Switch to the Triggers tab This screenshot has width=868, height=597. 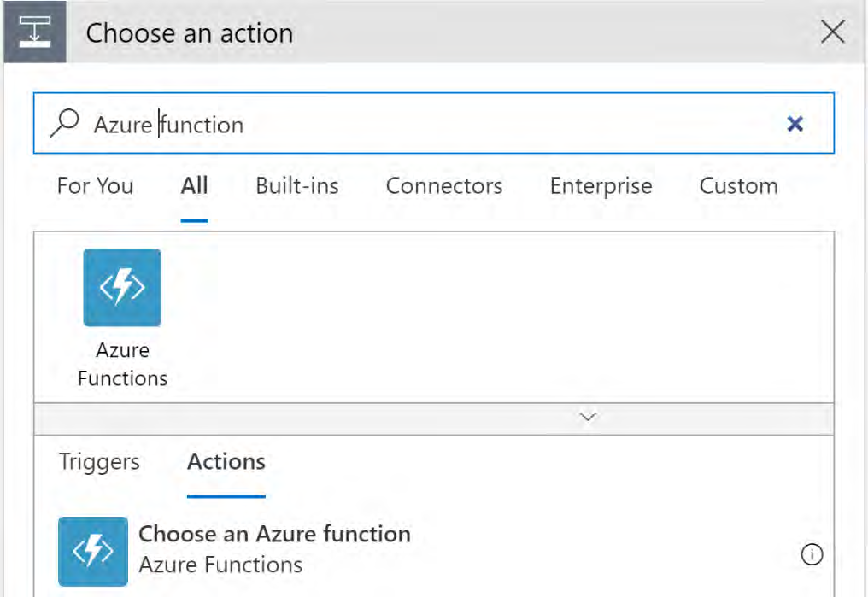[99, 462]
